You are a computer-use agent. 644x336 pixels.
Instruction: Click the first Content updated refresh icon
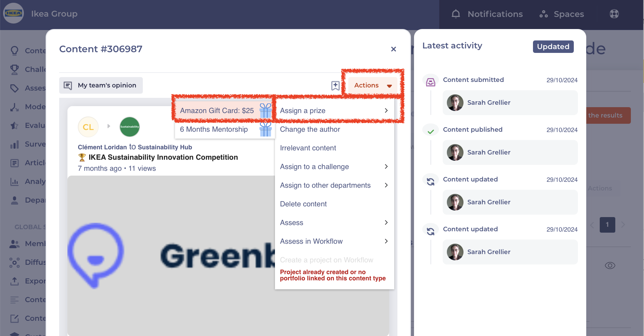[x=431, y=181]
